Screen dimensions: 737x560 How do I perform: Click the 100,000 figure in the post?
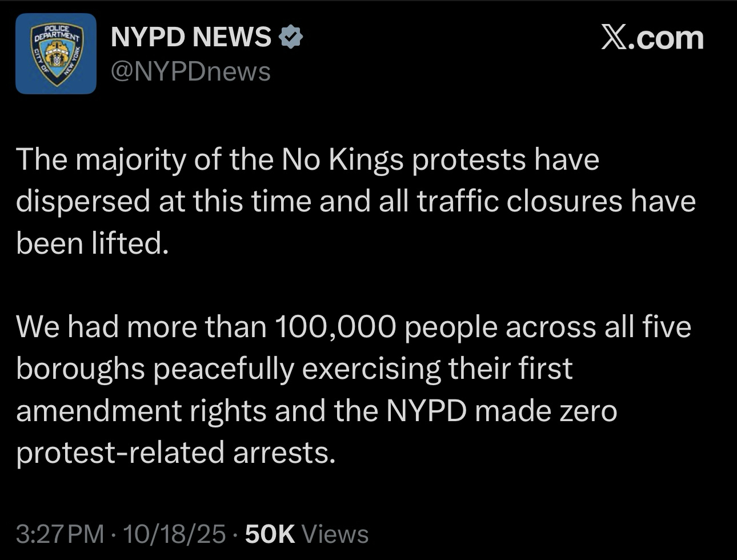click(x=335, y=327)
